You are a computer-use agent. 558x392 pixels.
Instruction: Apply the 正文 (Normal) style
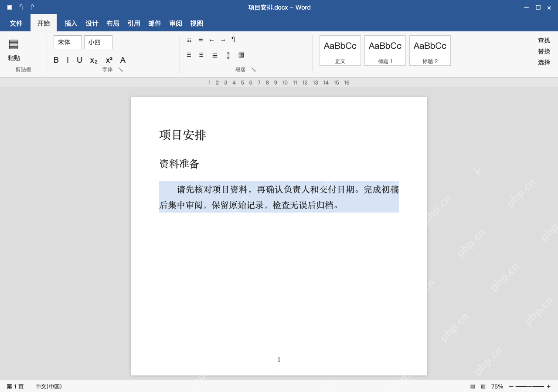point(340,51)
